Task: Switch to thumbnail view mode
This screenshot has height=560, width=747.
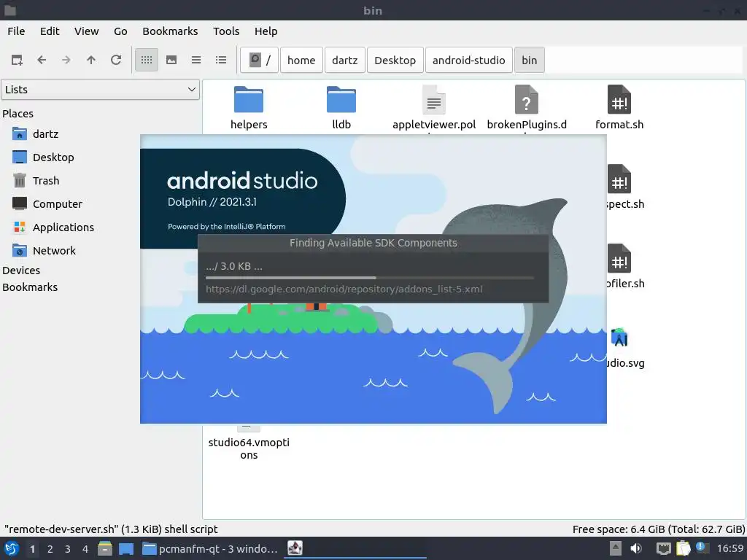Action: pos(171,60)
